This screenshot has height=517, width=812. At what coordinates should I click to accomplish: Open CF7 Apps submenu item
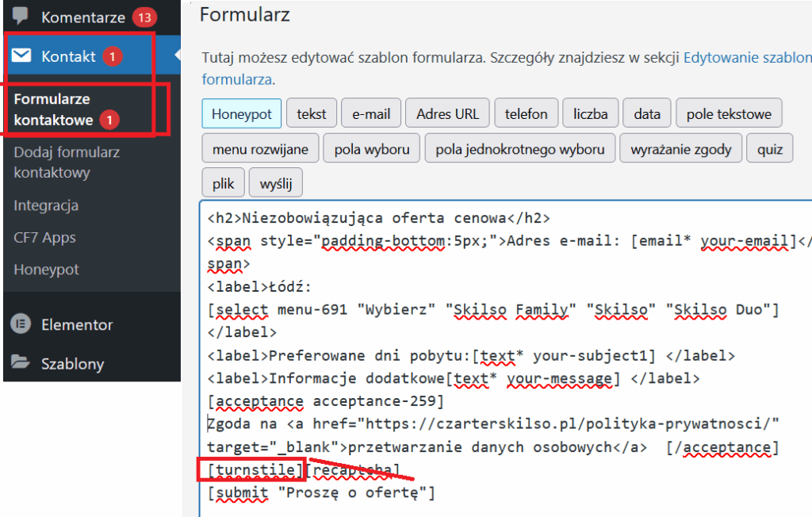pos(44,237)
